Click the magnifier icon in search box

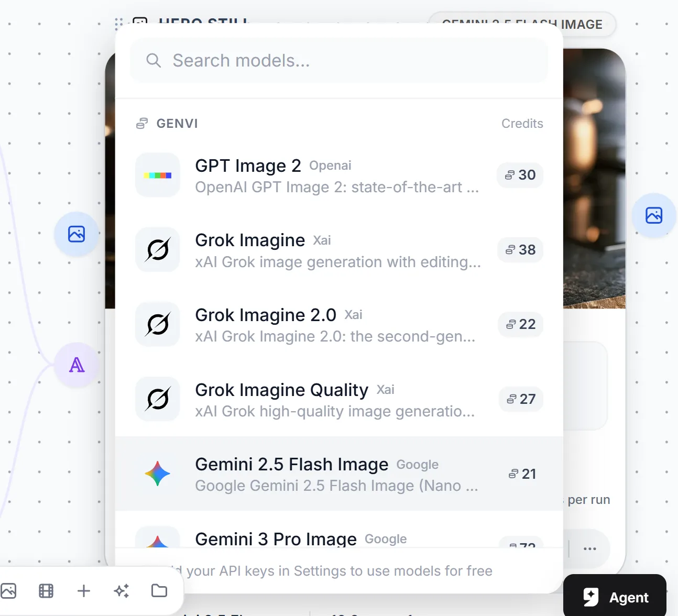click(x=153, y=61)
